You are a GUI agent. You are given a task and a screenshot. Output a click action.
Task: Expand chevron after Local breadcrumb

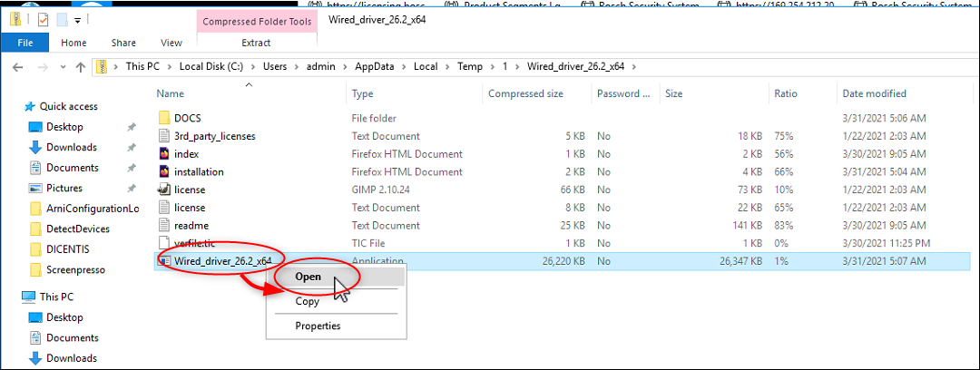pyautogui.click(x=446, y=66)
